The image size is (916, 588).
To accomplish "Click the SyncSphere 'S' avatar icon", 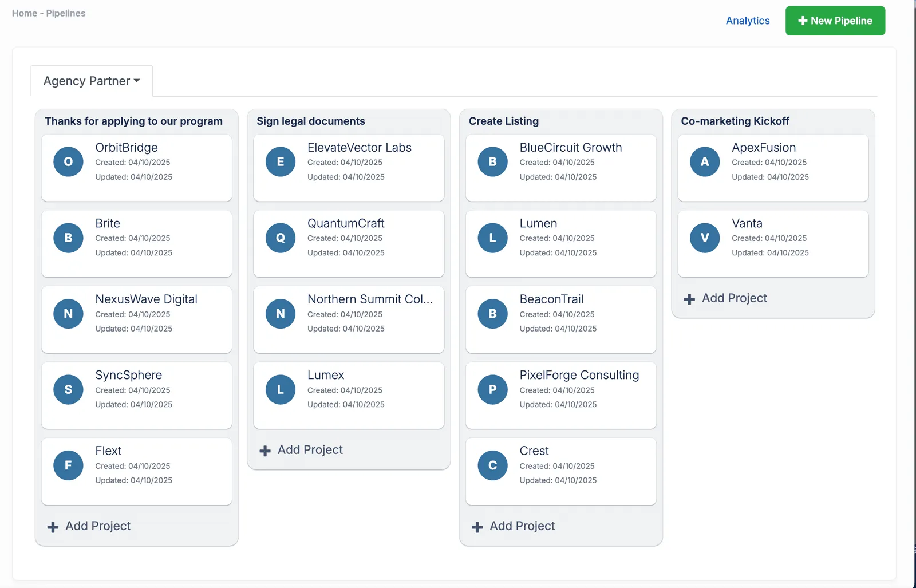I will [x=68, y=389].
